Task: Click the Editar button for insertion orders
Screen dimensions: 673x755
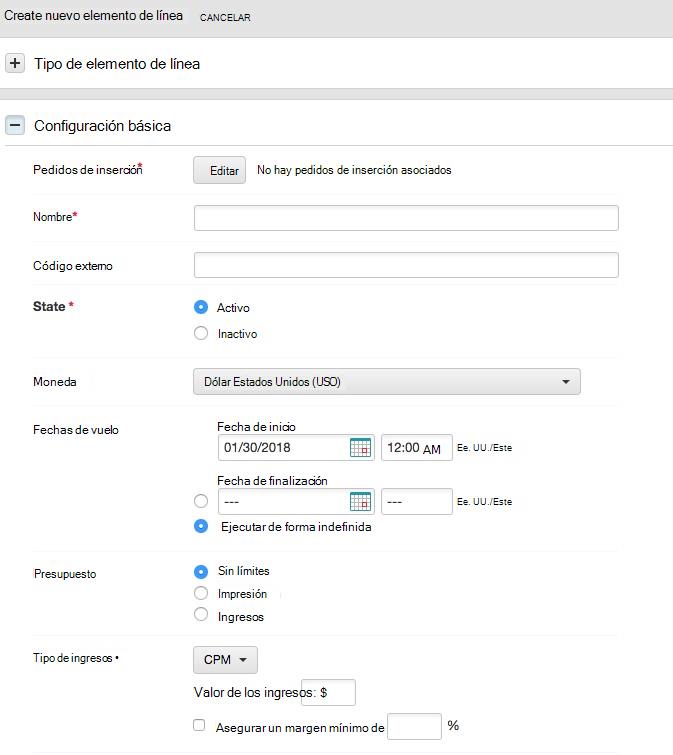Action: coord(220,170)
